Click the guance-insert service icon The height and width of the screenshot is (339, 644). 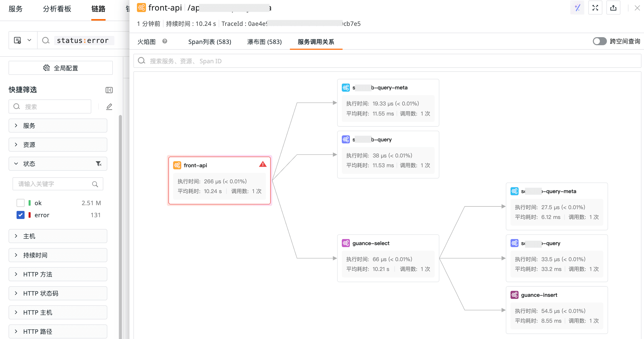point(514,295)
